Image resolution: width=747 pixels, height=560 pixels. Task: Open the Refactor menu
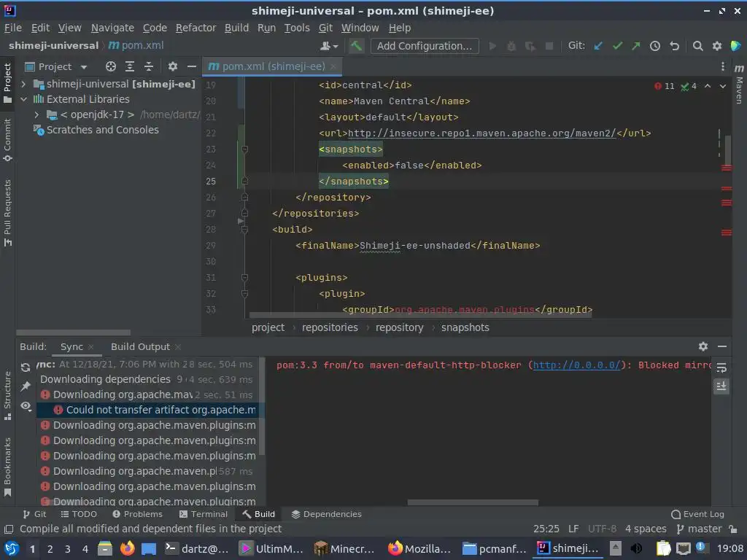196,28
